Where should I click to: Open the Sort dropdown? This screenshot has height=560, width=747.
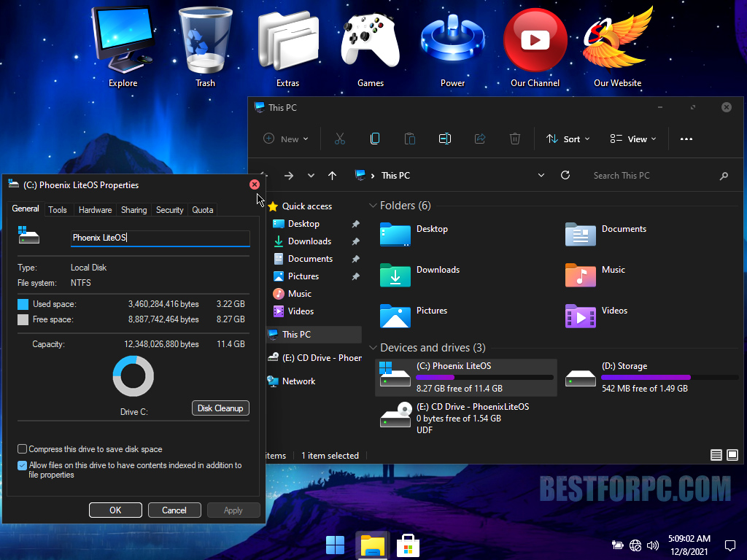click(x=568, y=139)
